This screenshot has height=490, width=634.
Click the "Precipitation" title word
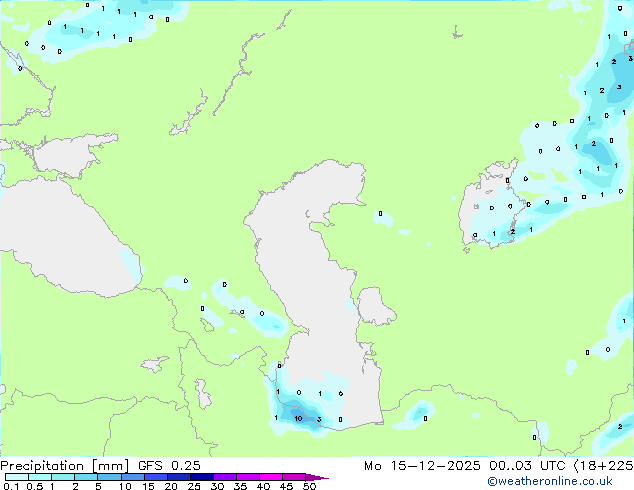[x=42, y=466]
